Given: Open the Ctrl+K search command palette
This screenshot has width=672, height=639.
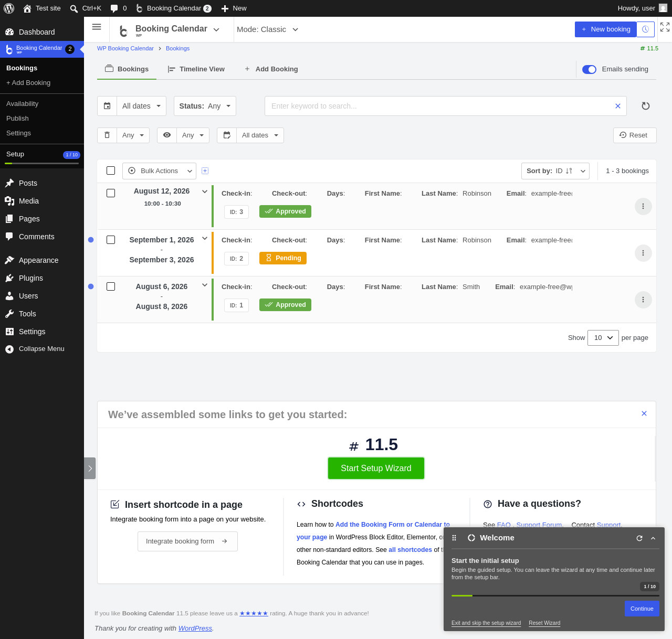Looking at the screenshot, I should pos(86,8).
